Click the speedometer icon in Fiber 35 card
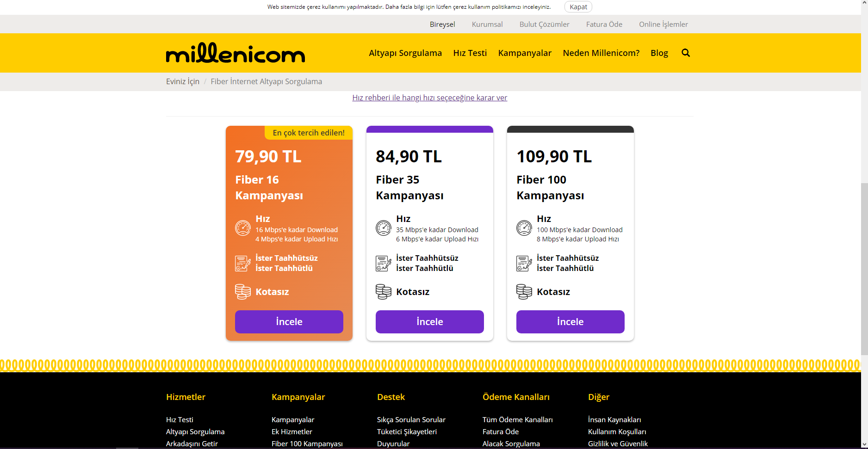Image resolution: width=868 pixels, height=449 pixels. click(384, 228)
